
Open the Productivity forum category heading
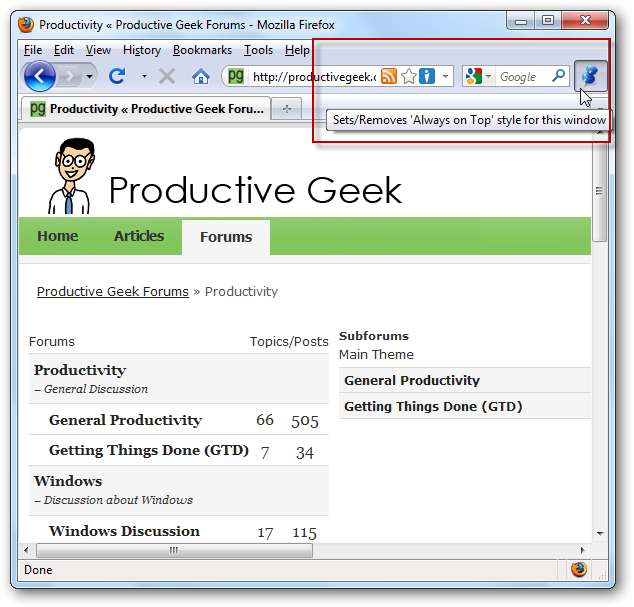point(80,370)
